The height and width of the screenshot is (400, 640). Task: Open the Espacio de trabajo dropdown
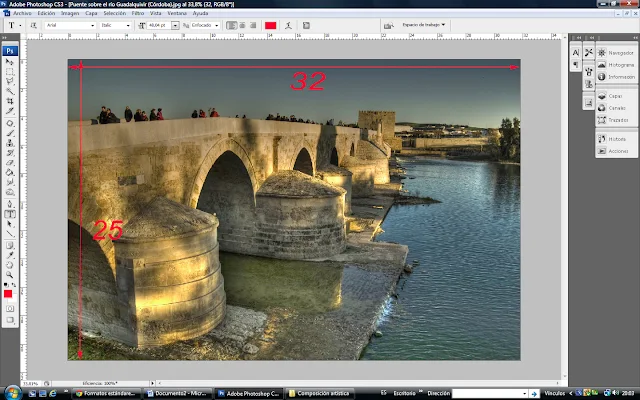[x=423, y=25]
